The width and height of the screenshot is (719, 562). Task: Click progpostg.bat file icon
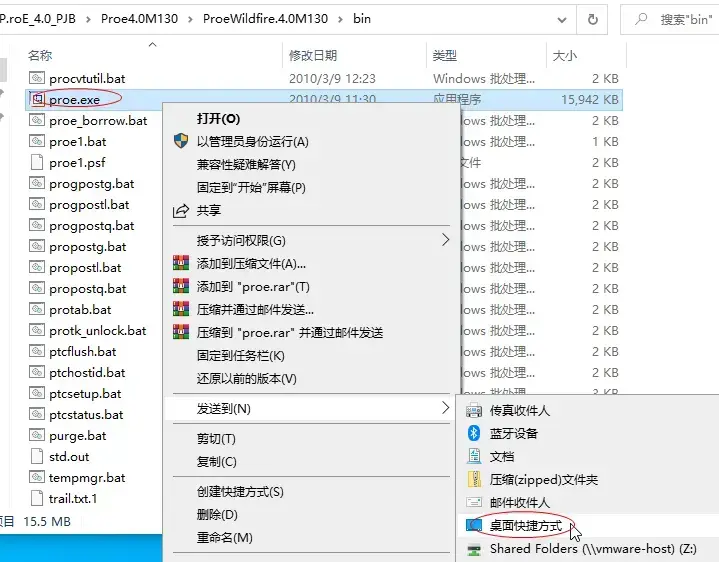pyautogui.click(x=37, y=183)
